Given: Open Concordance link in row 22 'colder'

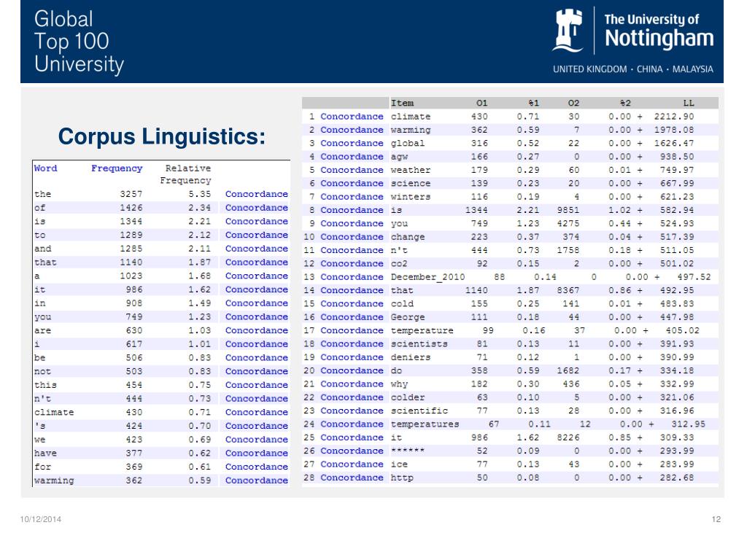Looking at the screenshot, I should pyautogui.click(x=352, y=397).
